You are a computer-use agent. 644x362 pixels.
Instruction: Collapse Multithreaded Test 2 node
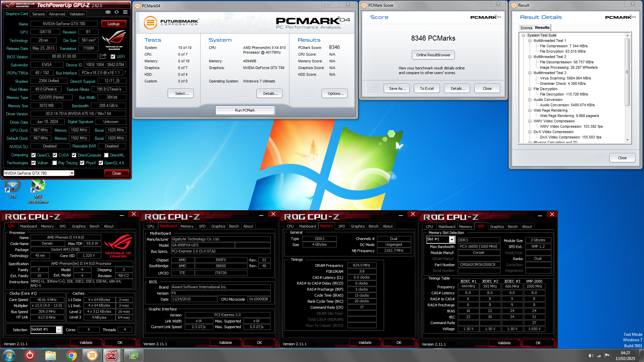pyautogui.click(x=530, y=57)
